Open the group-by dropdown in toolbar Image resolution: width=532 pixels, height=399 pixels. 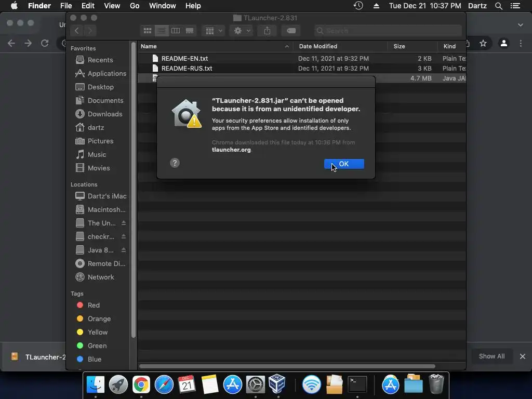[214, 31]
